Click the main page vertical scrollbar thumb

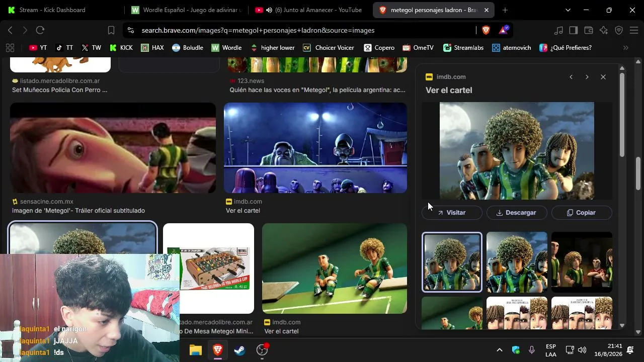(638, 173)
